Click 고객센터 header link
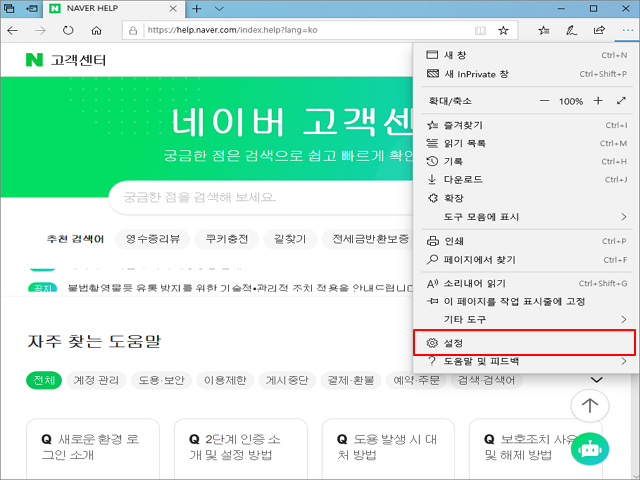The image size is (640, 480). coord(78,60)
